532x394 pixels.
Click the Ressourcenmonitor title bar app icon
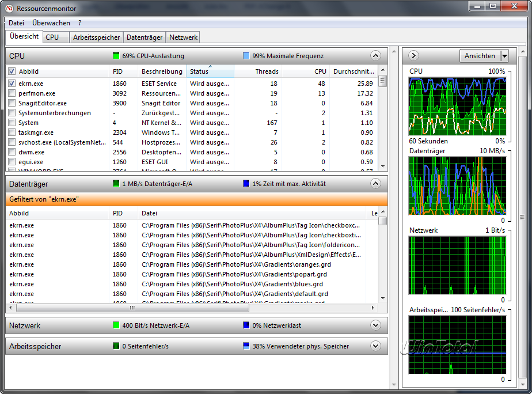point(10,8)
